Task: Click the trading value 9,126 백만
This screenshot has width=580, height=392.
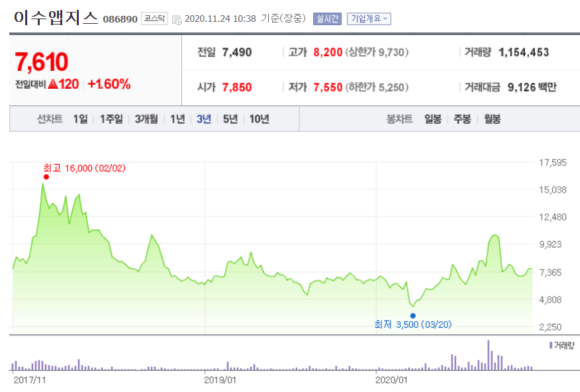Action: click(532, 87)
